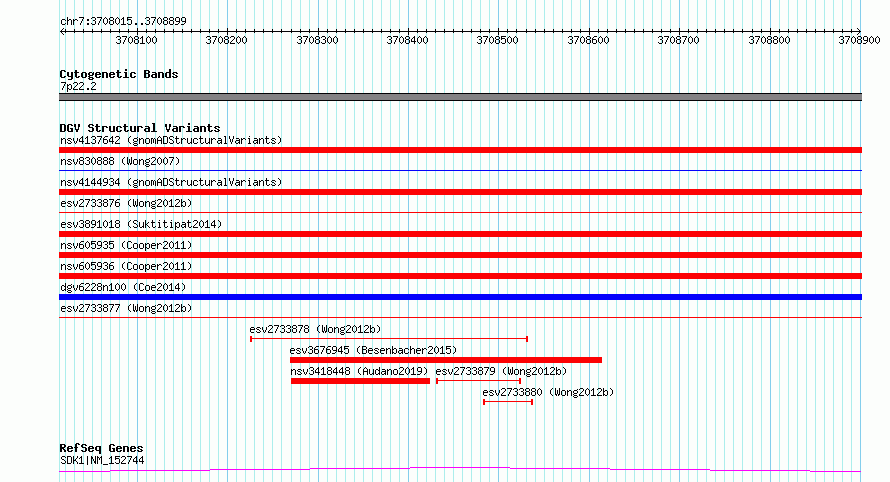Select the 7p22.2 band label
The image size is (890, 482).
[x=78, y=86]
